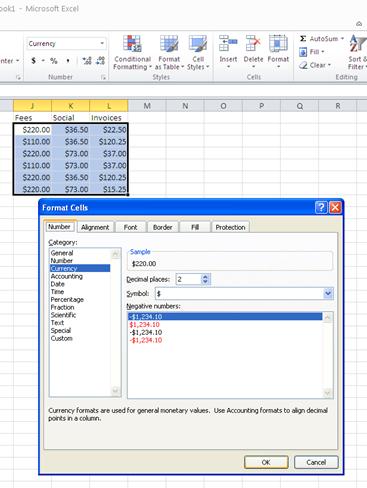Viewport: 367px width, 488px height.
Task: Click the Delete cells icon
Action: [x=253, y=44]
